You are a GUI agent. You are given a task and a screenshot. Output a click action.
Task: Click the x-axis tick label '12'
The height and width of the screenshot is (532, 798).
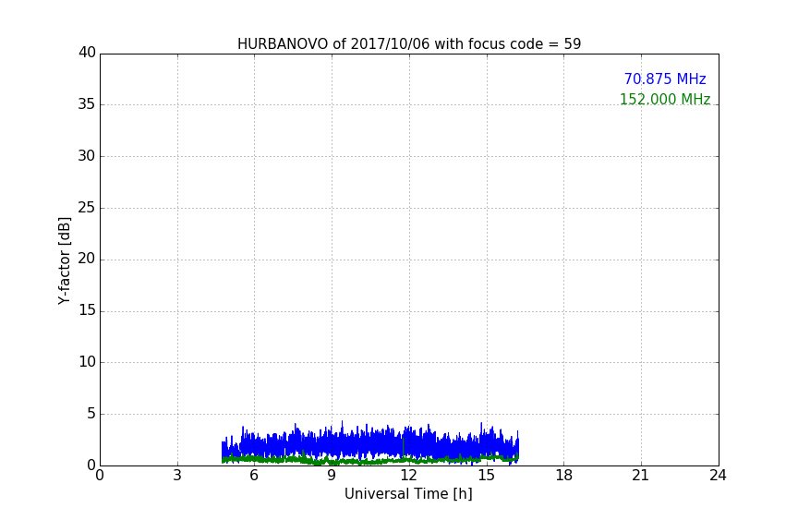point(408,476)
